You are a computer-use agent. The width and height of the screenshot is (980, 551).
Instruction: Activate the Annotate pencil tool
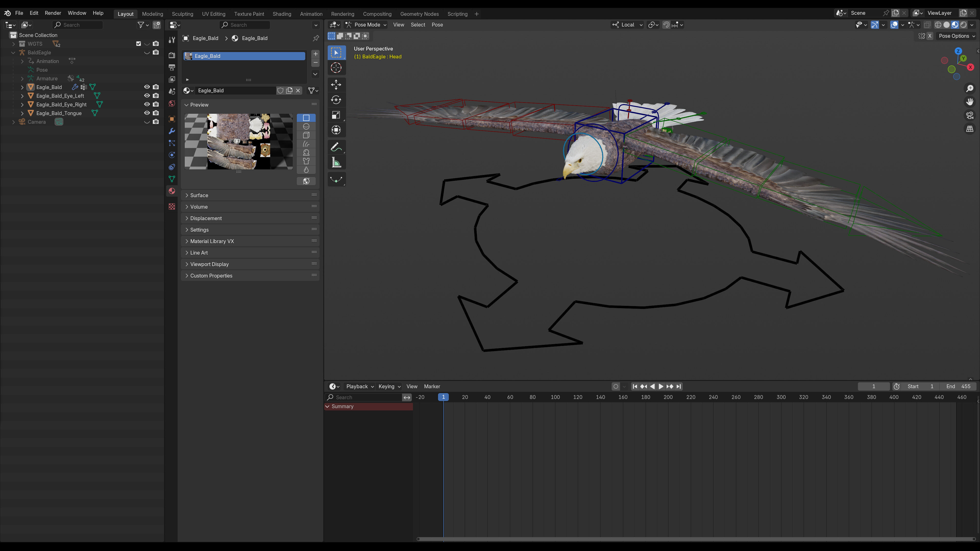[336, 147]
